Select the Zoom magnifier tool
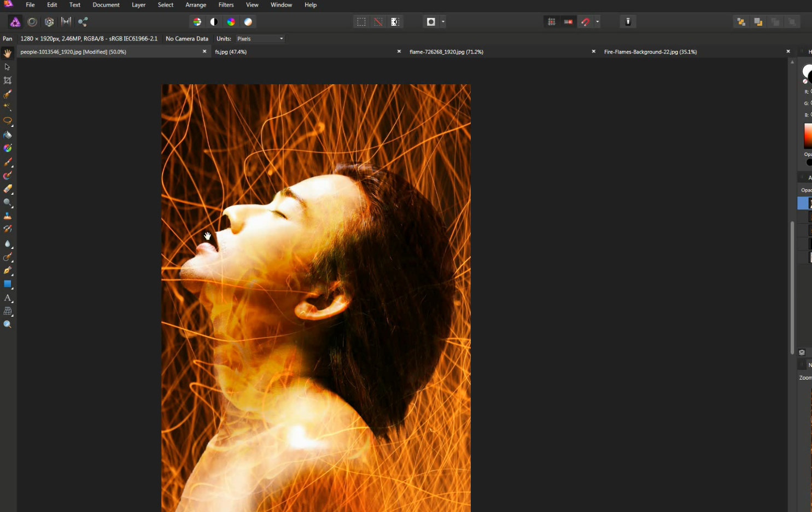 8,324
